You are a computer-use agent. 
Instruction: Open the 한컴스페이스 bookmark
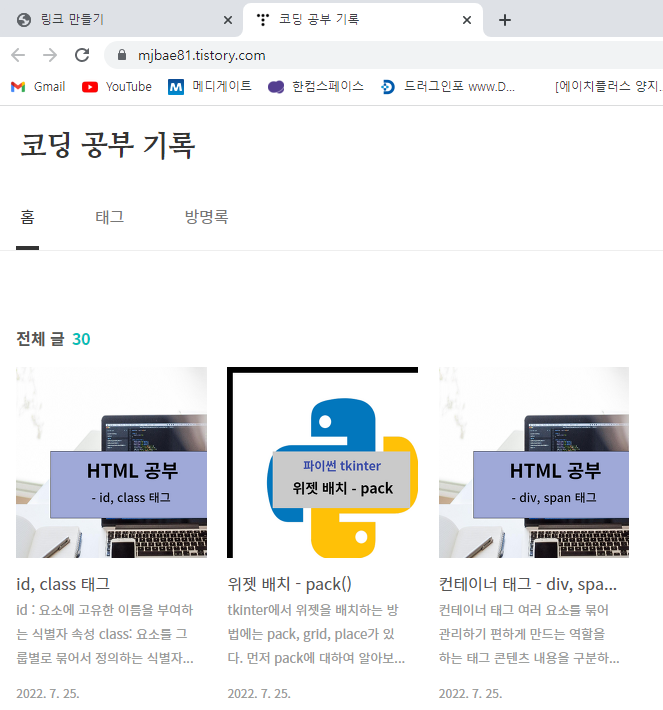[x=316, y=86]
